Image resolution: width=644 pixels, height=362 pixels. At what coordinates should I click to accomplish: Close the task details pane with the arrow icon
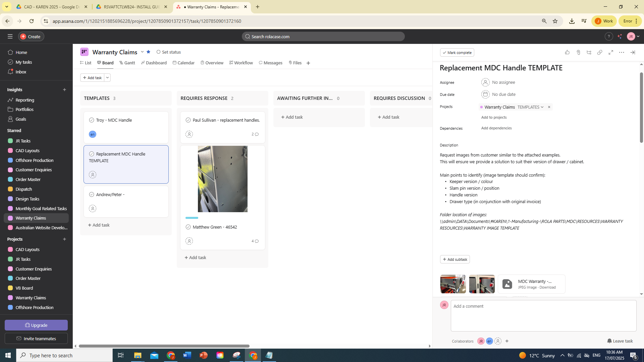point(633,52)
